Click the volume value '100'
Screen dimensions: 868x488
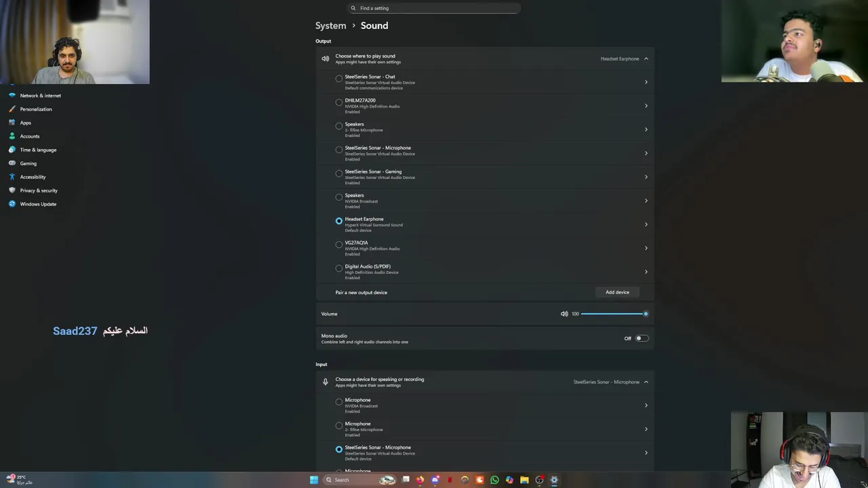click(575, 314)
